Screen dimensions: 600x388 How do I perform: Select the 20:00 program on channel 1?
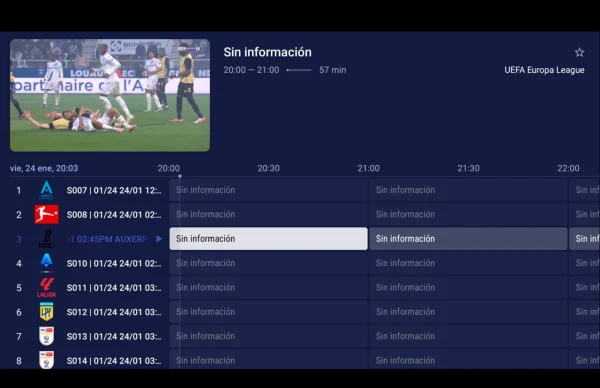(x=269, y=190)
